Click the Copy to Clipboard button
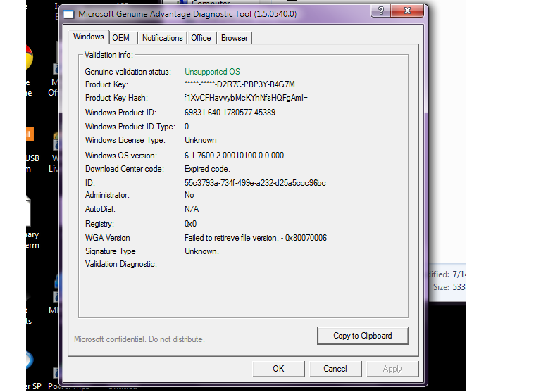The height and width of the screenshot is (392, 541). [x=363, y=336]
